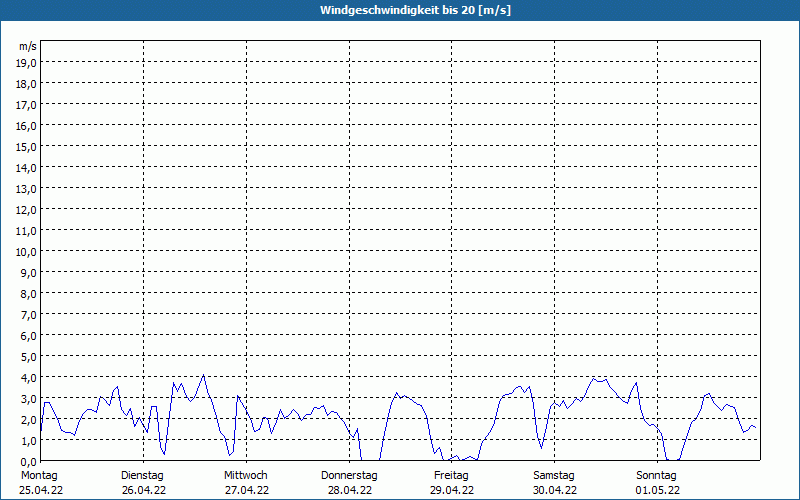Viewport: 800px width, 500px height.
Task: Select the 11,0 y-axis value
Action: [26, 231]
